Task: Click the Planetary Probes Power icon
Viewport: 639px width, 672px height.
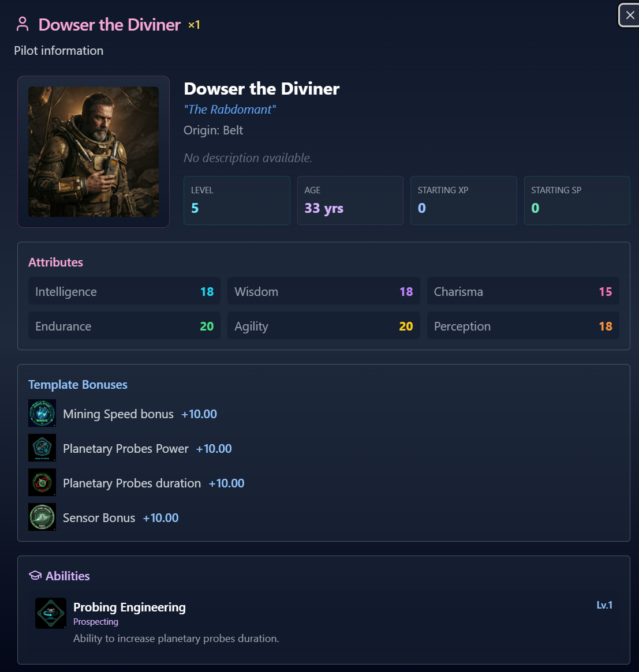Action: [42, 448]
